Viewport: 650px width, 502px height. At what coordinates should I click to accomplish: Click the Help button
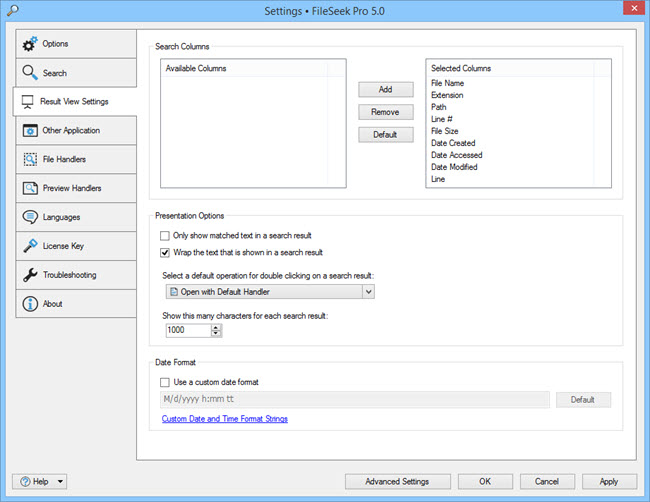pos(39,481)
